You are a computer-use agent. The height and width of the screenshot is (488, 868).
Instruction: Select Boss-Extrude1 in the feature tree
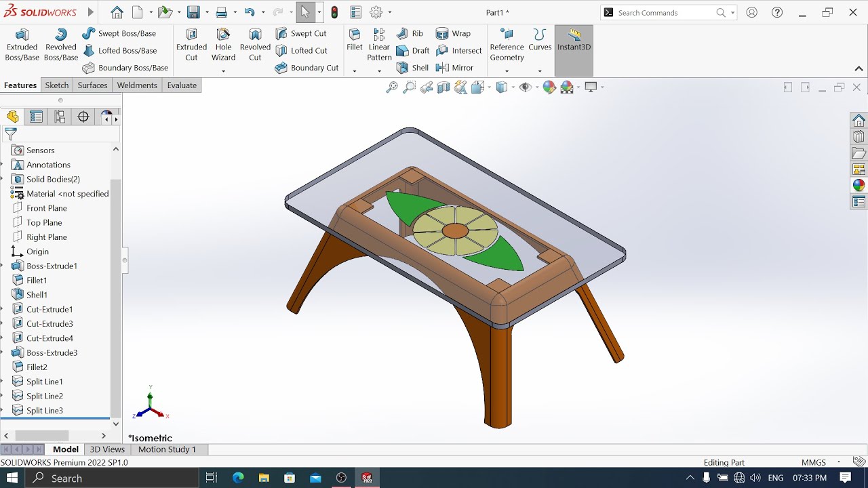click(52, 266)
